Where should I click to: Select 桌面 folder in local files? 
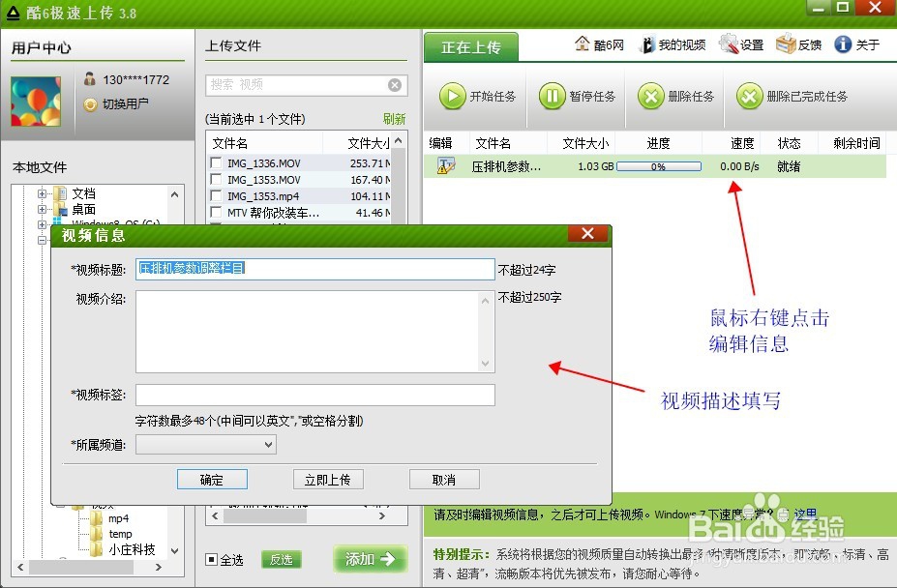83,209
